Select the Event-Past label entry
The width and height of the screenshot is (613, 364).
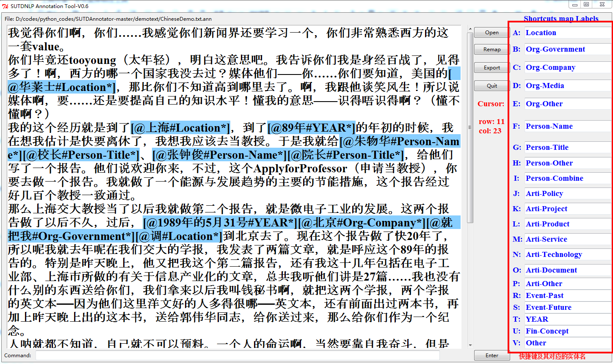(568, 296)
